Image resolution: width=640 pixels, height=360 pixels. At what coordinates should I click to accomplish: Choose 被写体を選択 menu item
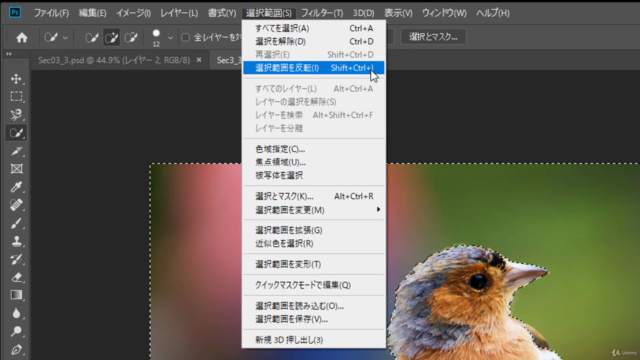point(313,175)
